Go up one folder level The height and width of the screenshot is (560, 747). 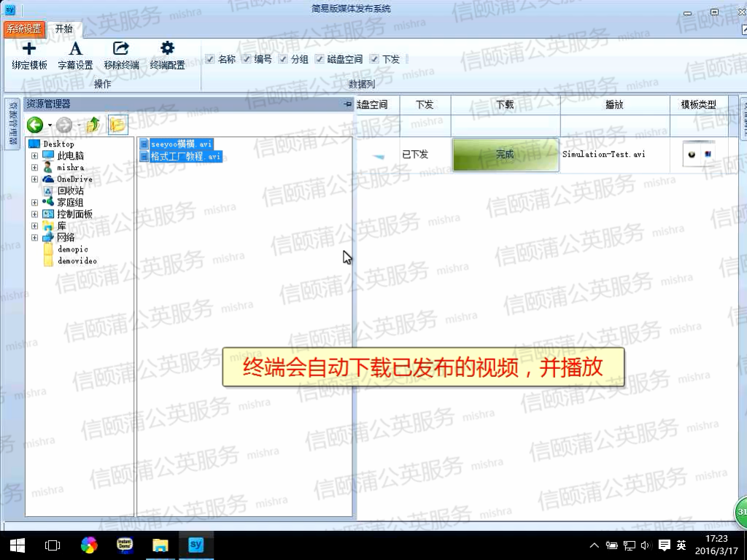tap(93, 125)
